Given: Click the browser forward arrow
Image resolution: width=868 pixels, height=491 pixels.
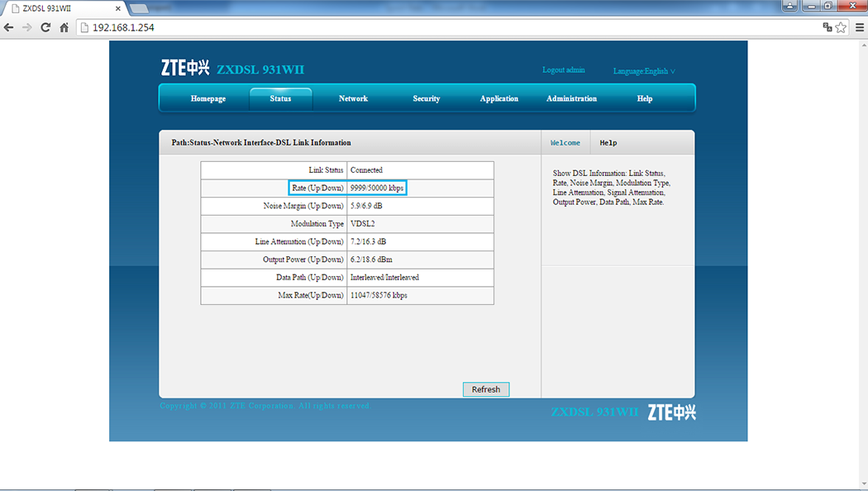Looking at the screenshot, I should (x=26, y=27).
